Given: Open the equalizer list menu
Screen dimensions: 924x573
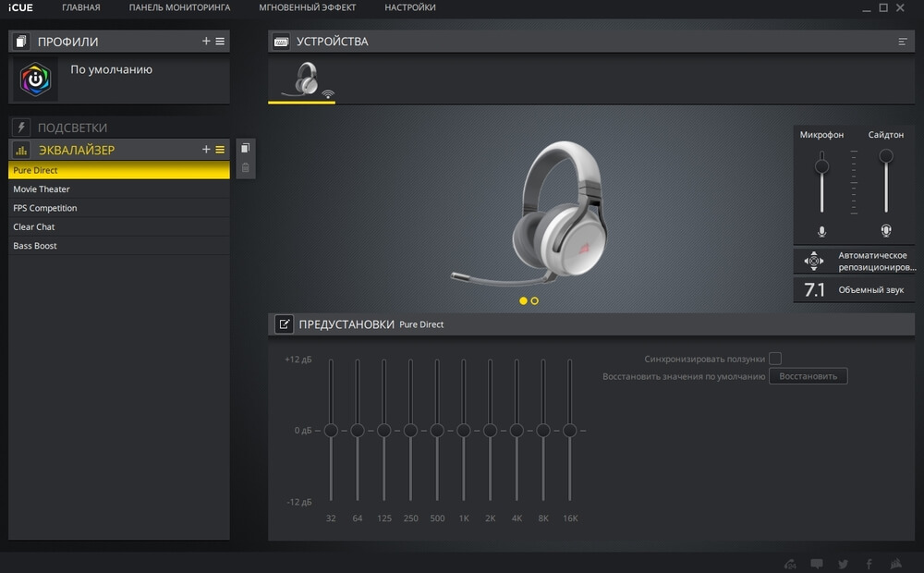Looking at the screenshot, I should point(220,150).
